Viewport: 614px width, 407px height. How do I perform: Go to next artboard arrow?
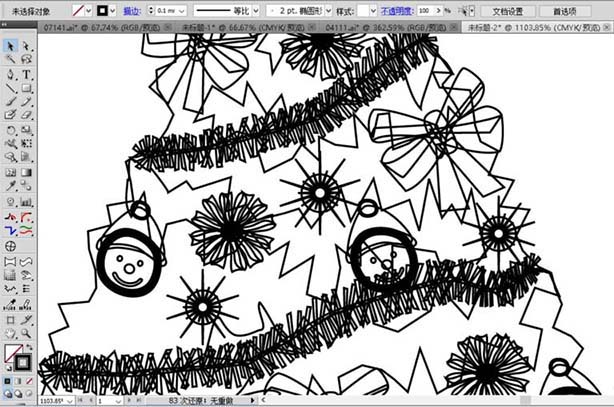(129, 400)
